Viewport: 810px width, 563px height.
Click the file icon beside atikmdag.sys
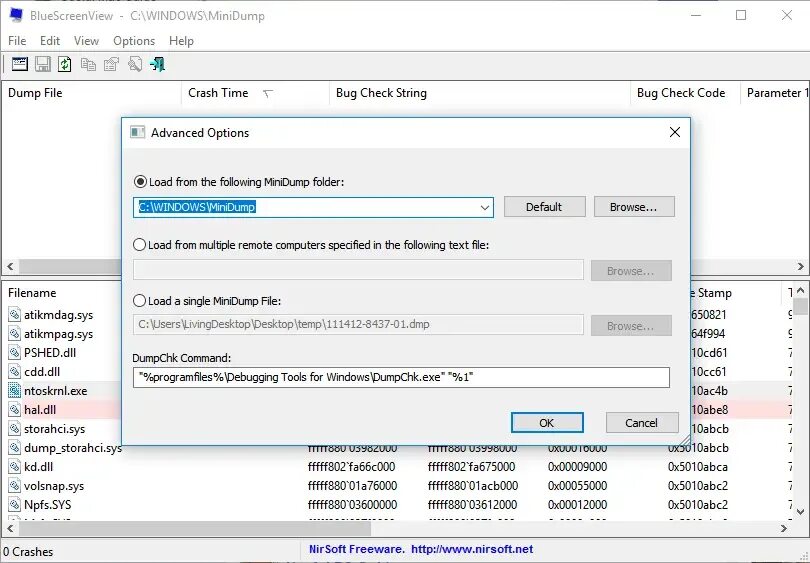click(x=14, y=315)
